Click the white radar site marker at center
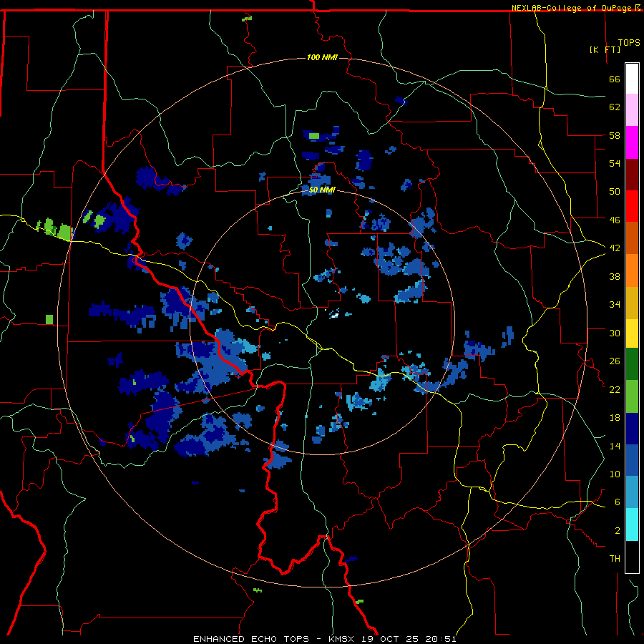This screenshot has height=644, width=644. [x=334, y=315]
